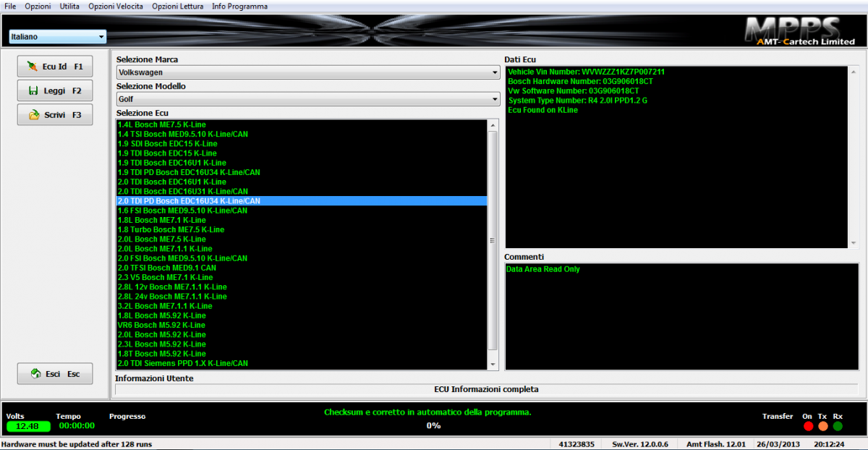
Task: Expand the Selezione Marca Volkswagen dropdown
Action: (x=308, y=72)
